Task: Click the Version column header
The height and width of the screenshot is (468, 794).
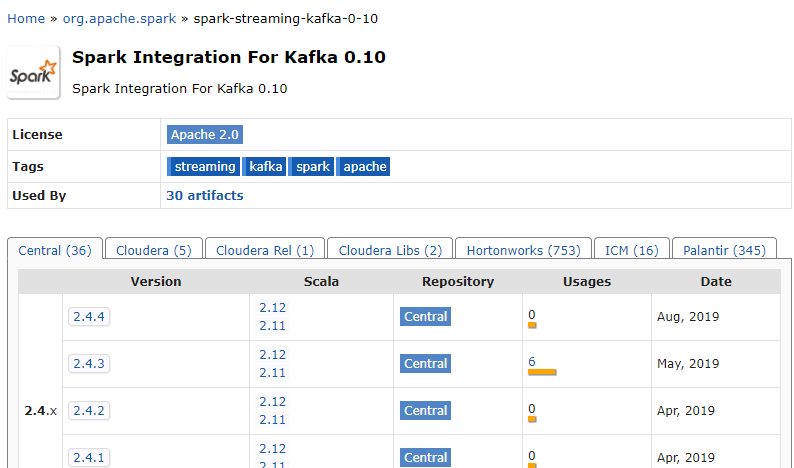Action: 156,282
